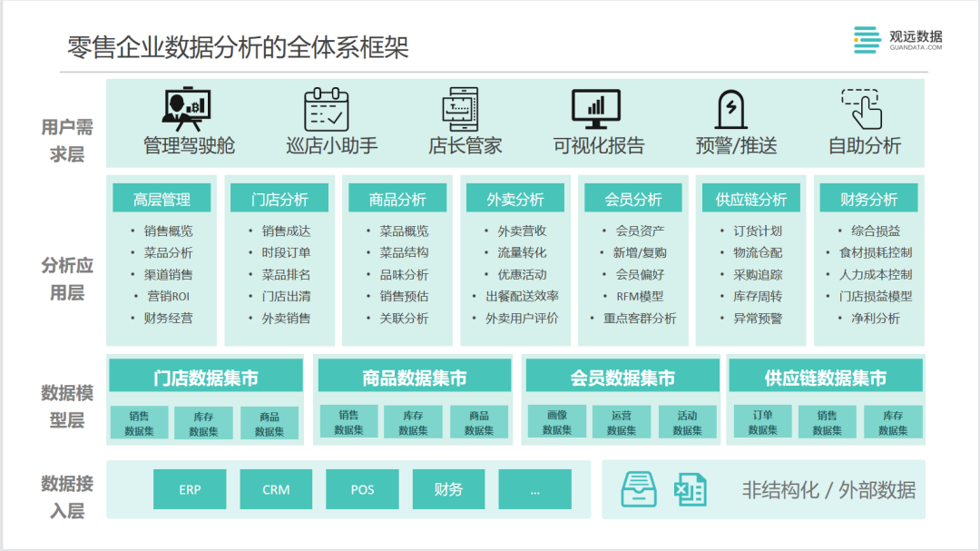This screenshot has width=980, height=551.
Task: Click 销售数据集 under 门店数据集市
Action: pos(140,423)
